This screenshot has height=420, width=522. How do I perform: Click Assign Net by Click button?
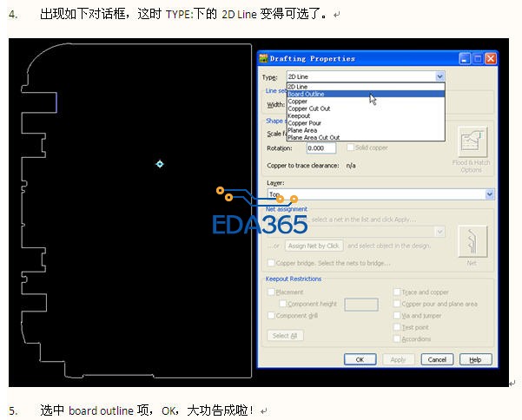coord(314,246)
